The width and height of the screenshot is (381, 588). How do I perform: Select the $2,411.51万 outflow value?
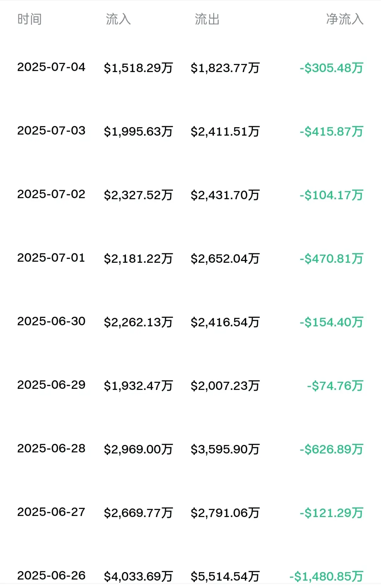225,131
